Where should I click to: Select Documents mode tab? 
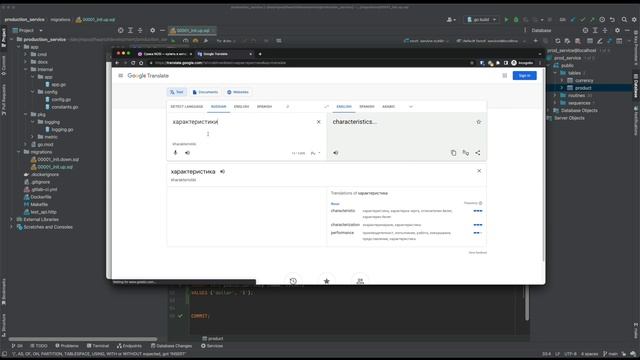pos(205,92)
